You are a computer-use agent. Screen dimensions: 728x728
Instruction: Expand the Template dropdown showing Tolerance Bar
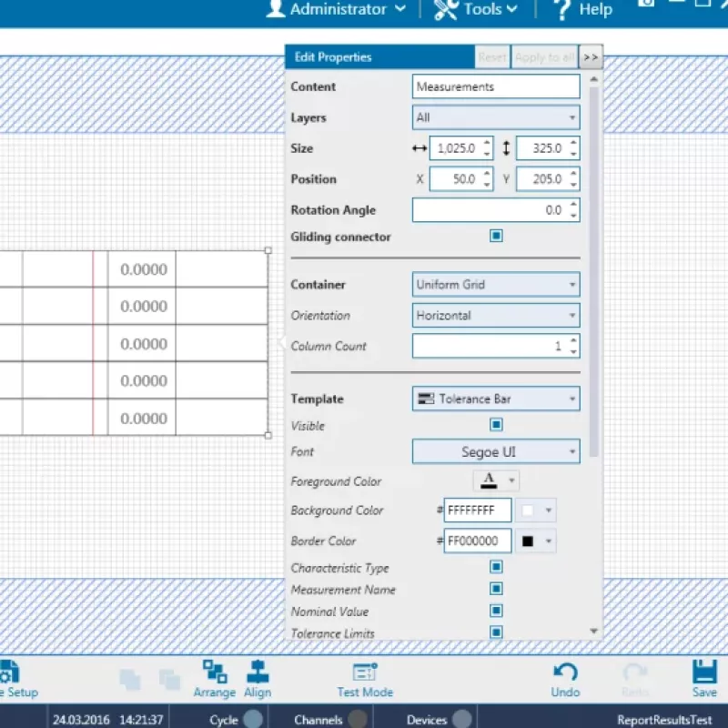coord(496,399)
